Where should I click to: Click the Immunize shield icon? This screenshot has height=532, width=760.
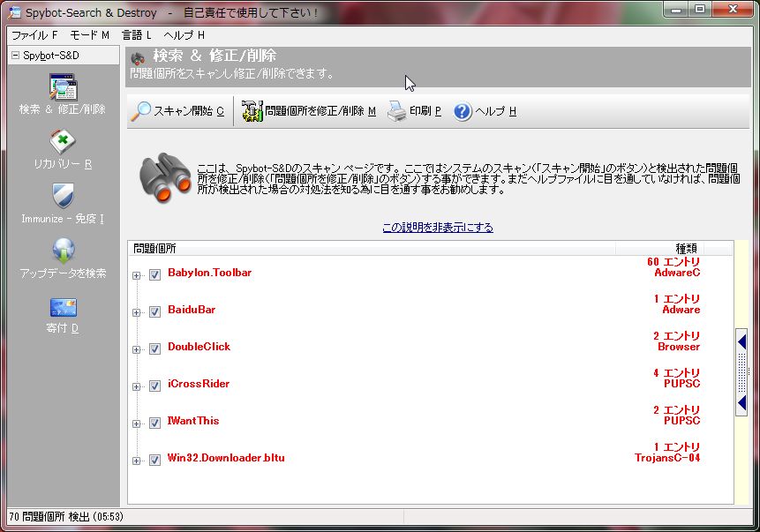click(x=63, y=195)
